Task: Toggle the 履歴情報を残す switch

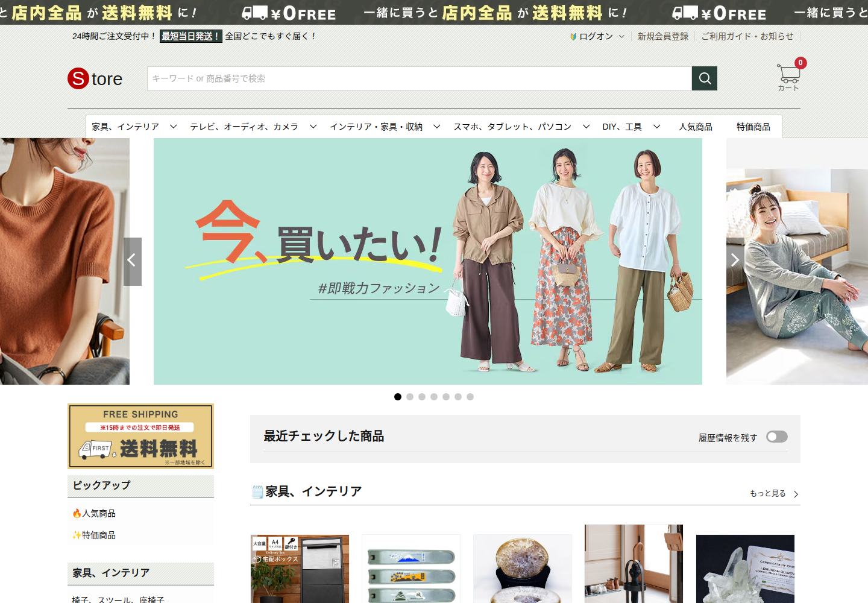Action: (777, 437)
